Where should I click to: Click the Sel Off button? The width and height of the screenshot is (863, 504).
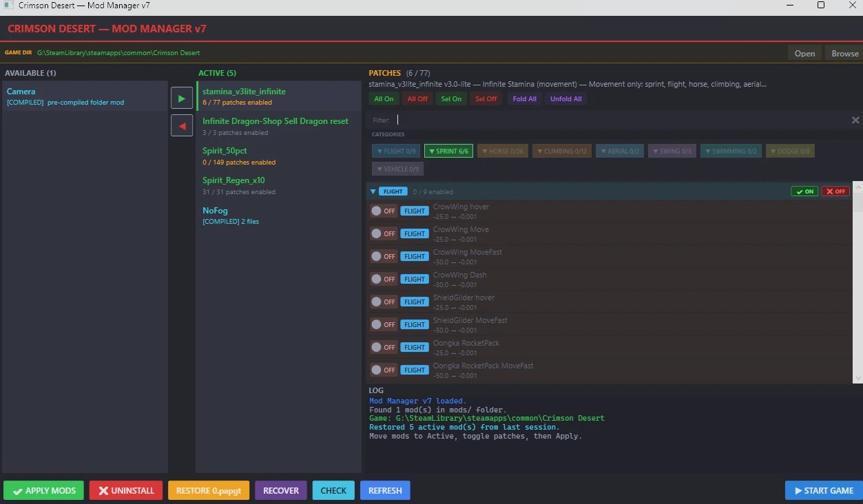(486, 99)
